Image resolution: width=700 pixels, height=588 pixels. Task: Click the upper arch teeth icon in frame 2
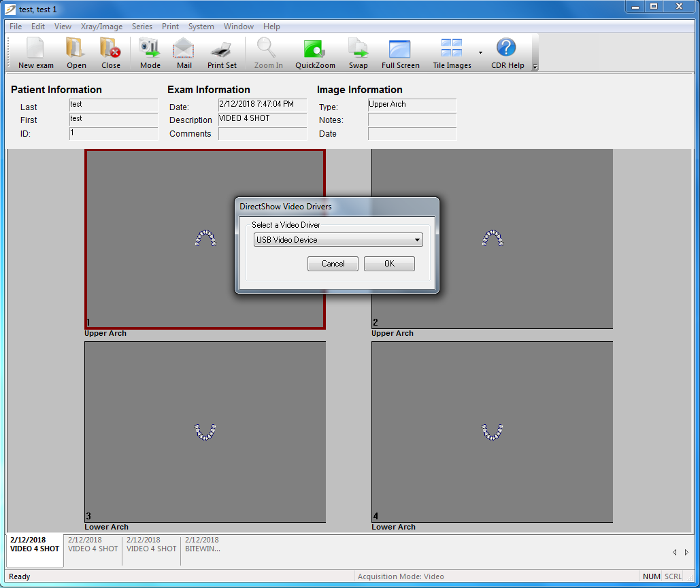493,238
